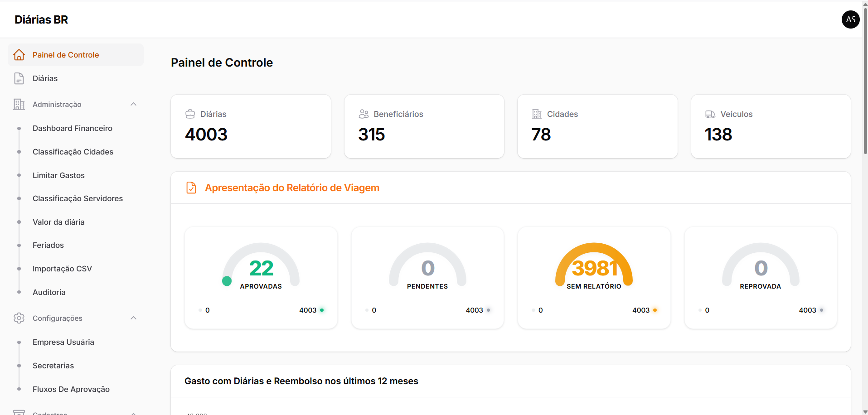868x415 pixels.
Task: Open the AS user avatar menu
Action: tap(850, 19)
